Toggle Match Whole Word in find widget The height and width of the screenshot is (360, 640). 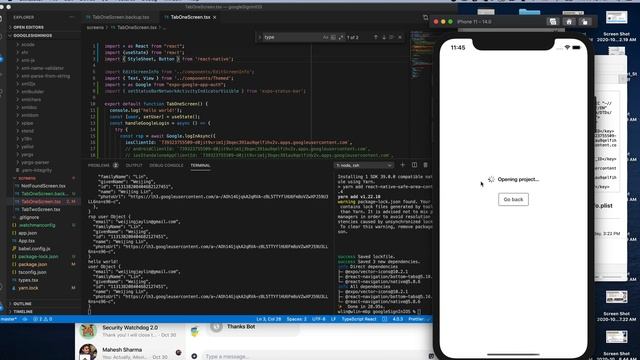(x=333, y=37)
